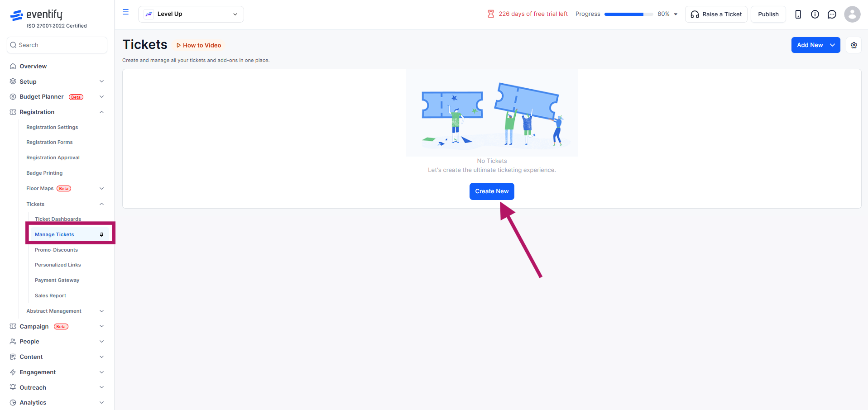
Task: Expand the Content section chevron
Action: pyautogui.click(x=101, y=357)
